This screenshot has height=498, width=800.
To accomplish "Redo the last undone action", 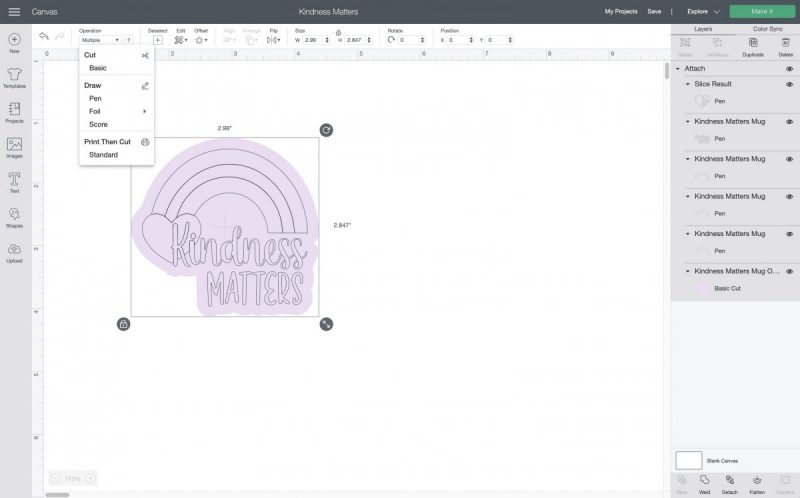I will [x=60, y=36].
